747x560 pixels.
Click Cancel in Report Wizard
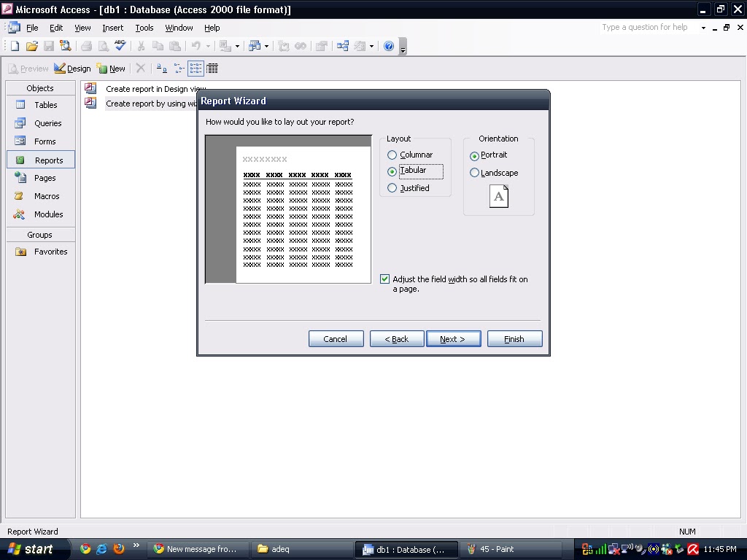(x=336, y=339)
